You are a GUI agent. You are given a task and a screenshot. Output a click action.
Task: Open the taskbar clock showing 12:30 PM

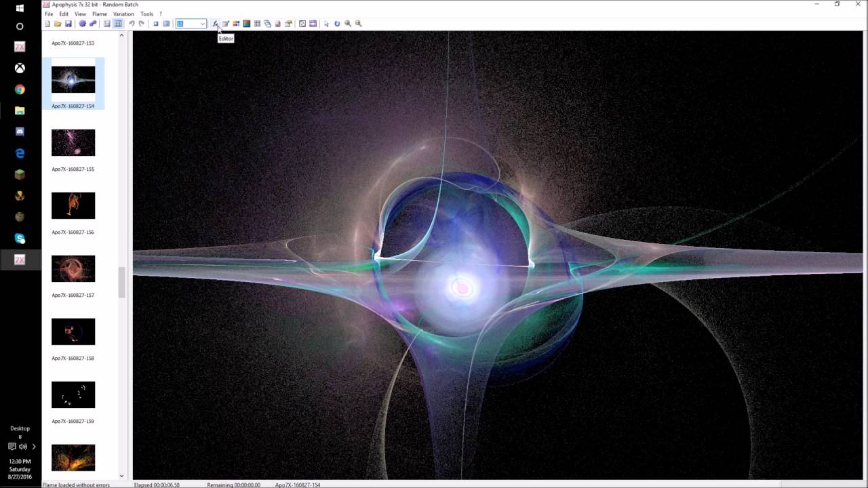[x=20, y=469]
